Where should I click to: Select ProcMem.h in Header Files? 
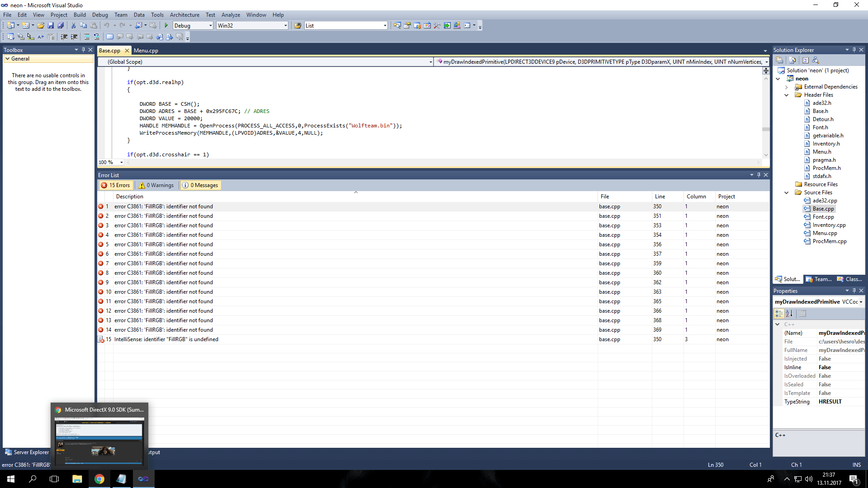tap(826, 168)
